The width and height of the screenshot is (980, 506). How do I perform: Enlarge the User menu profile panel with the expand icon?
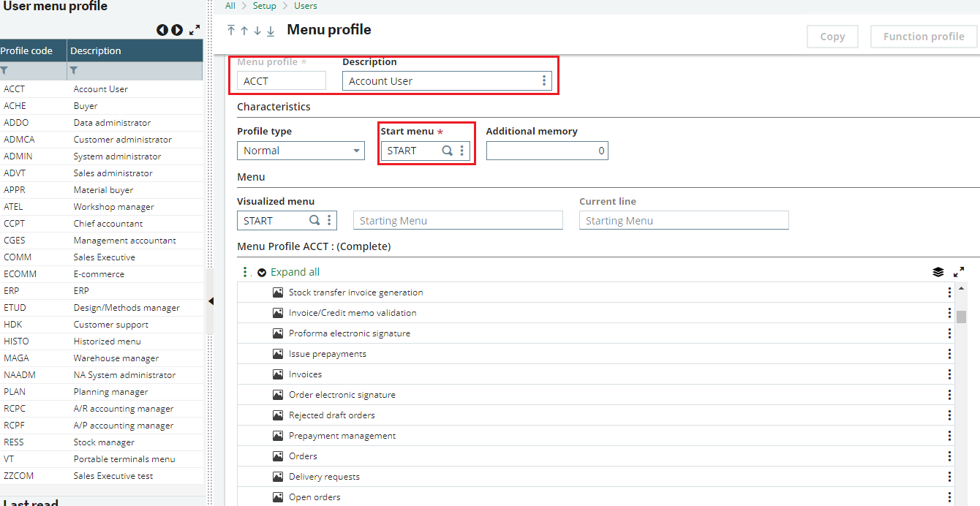pos(194,30)
